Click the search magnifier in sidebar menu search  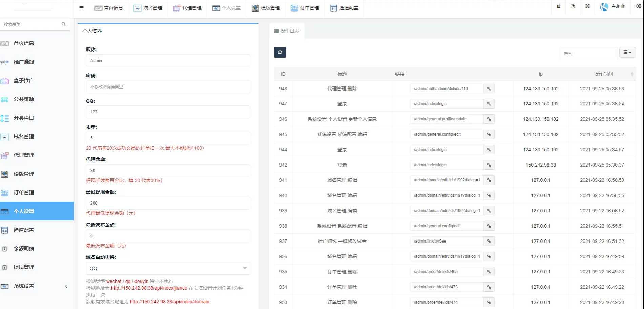click(x=63, y=24)
